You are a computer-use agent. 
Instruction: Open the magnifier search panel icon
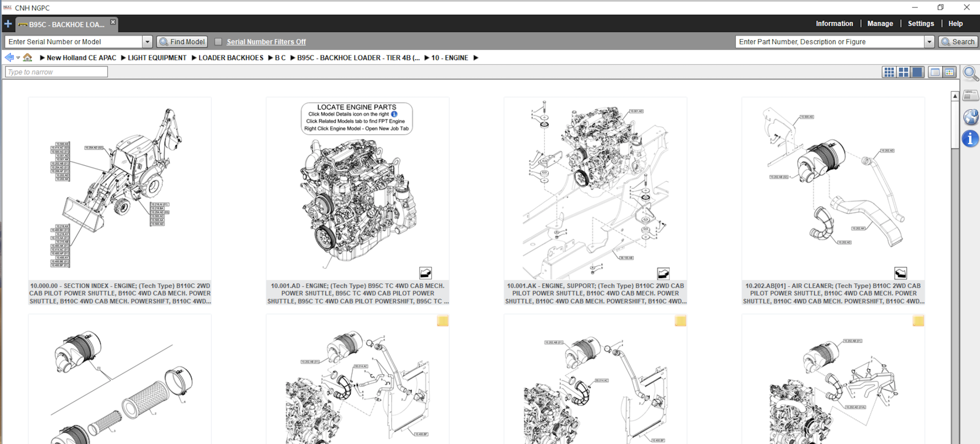pyautogui.click(x=970, y=74)
